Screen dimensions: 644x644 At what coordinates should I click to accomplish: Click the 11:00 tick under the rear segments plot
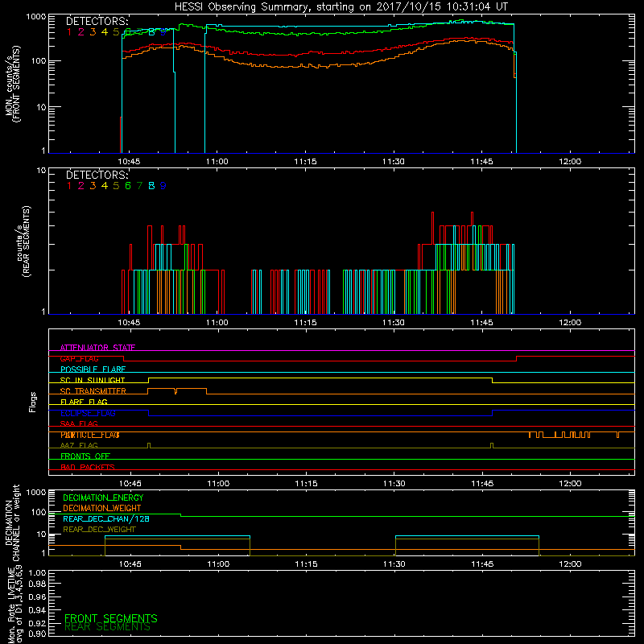pos(217,323)
